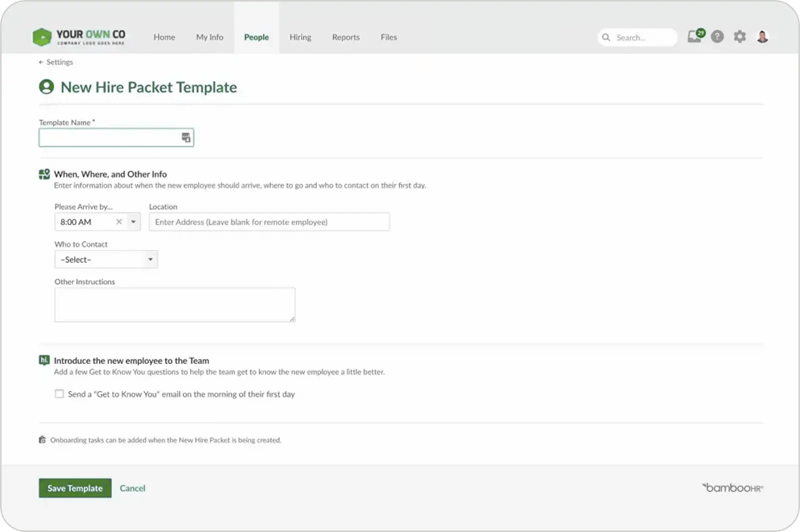Click the 'hi.' introduce employee icon
The image size is (800, 532).
pyautogui.click(x=43, y=360)
